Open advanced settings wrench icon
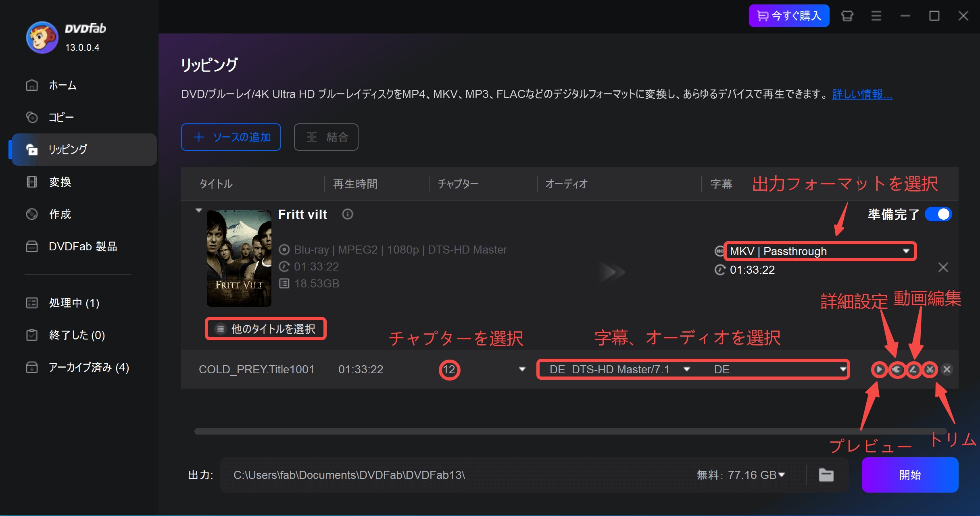The width and height of the screenshot is (980, 516). coord(897,369)
